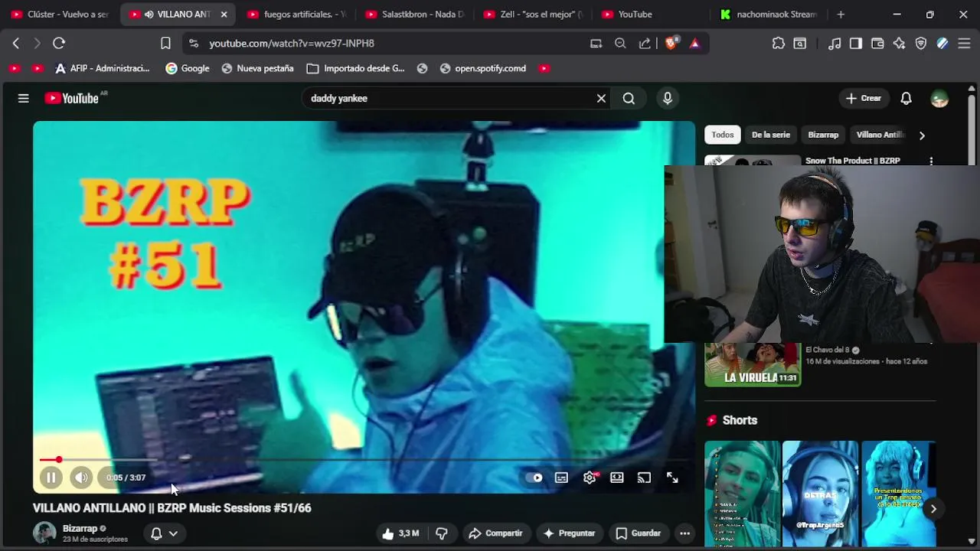
Task: Open subscription notification bell dropdown
Action: 165,533
